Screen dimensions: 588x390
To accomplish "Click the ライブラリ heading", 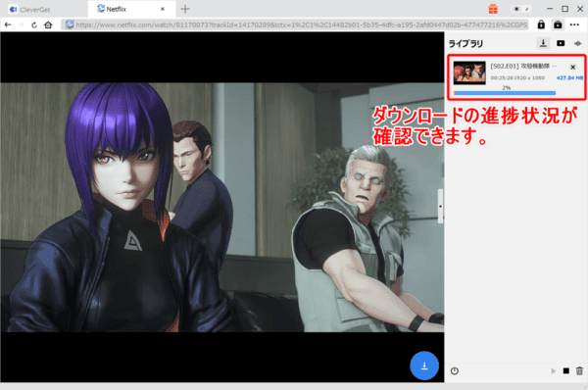I will click(x=465, y=44).
